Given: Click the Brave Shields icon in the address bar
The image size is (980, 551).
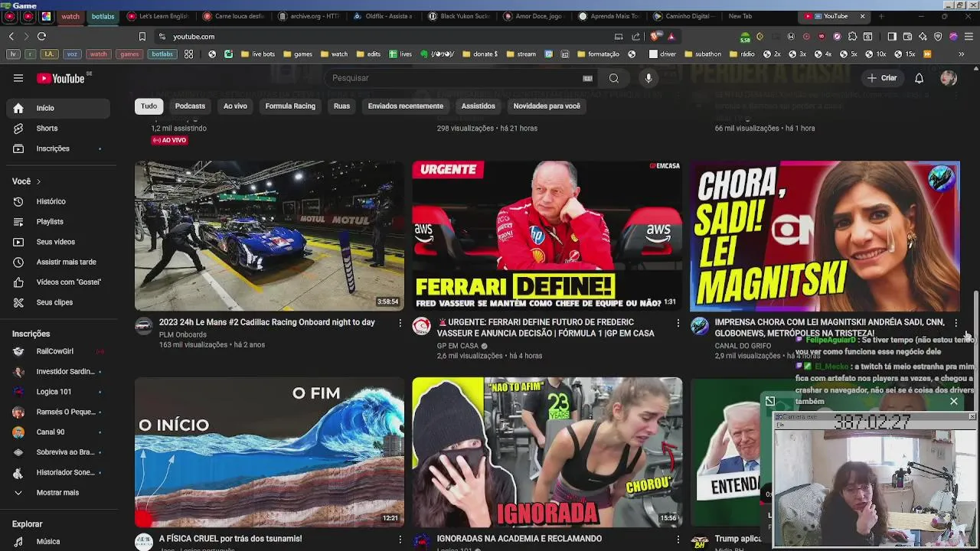Looking at the screenshot, I should click(x=655, y=36).
